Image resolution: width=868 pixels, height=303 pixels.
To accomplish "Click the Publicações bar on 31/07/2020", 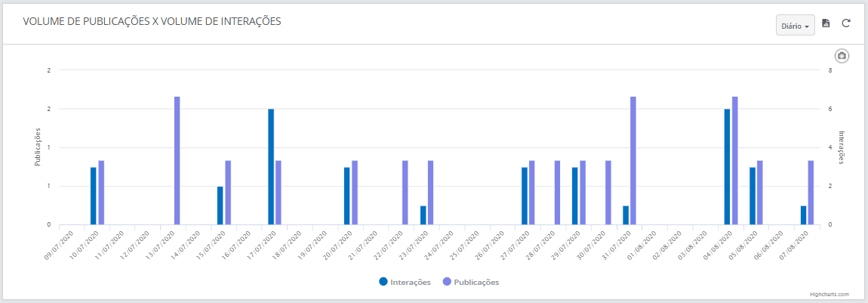I will click(633, 161).
